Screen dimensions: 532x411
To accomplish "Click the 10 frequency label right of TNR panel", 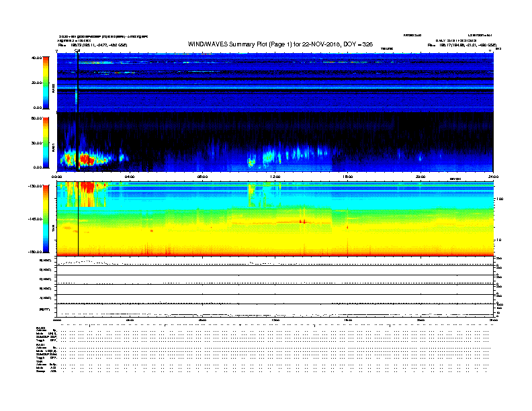I will (499, 240).
